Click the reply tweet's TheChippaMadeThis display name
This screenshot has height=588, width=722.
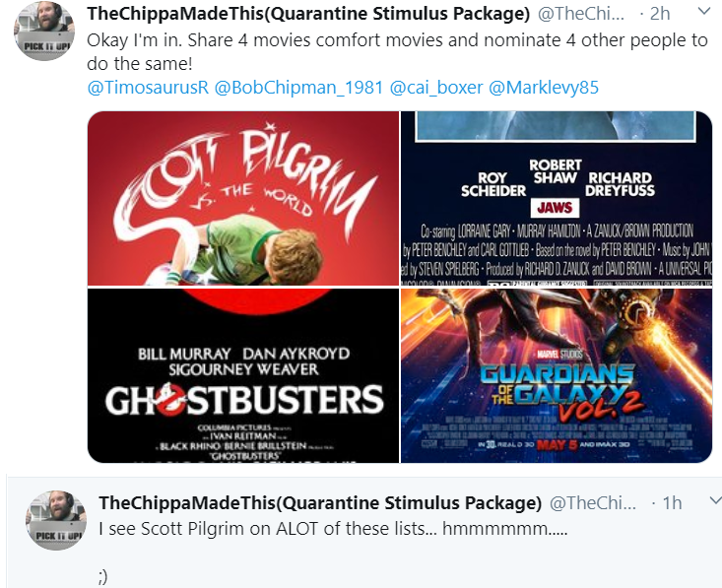click(320, 503)
